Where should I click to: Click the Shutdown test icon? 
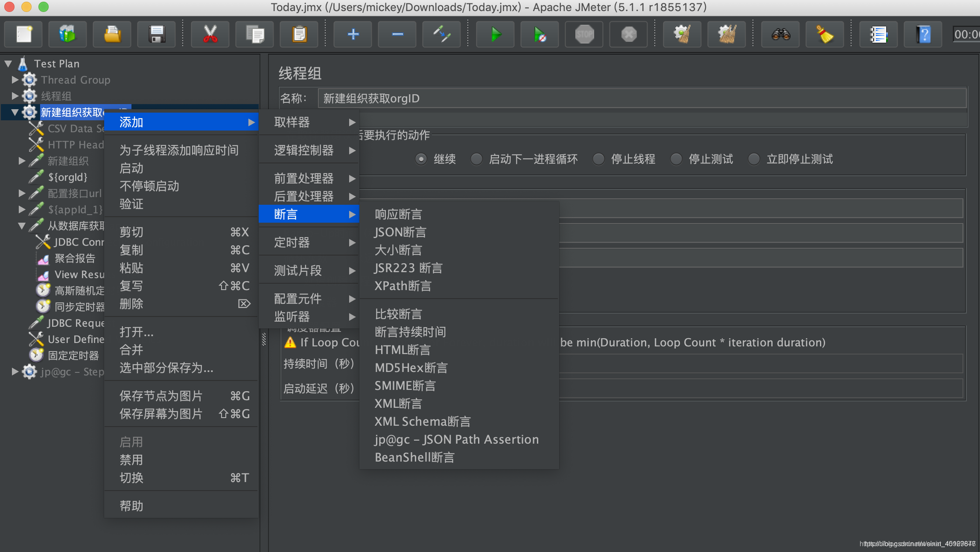629,34
